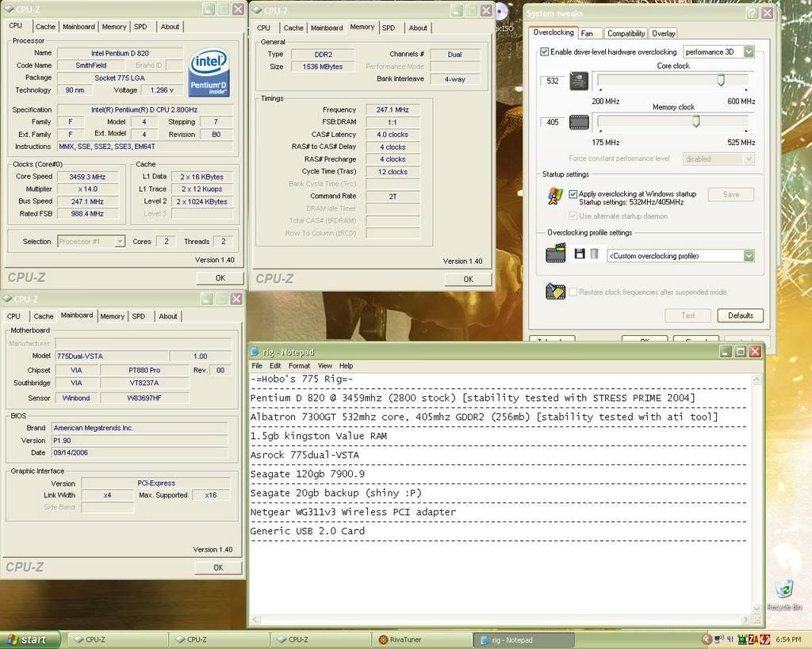This screenshot has width=812, height=649.
Task: Click Defaults in System tweaks
Action: click(x=741, y=315)
